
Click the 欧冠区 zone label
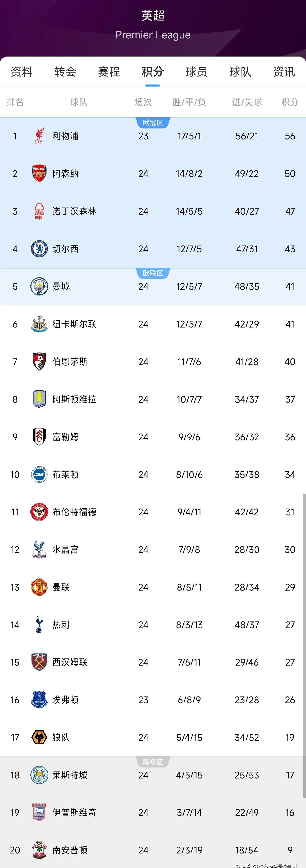coord(153,122)
